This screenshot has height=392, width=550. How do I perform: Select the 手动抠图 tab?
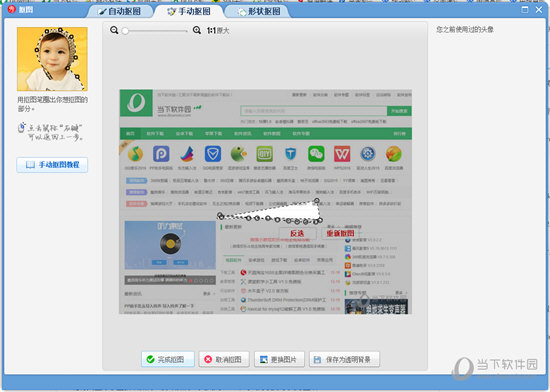(189, 11)
